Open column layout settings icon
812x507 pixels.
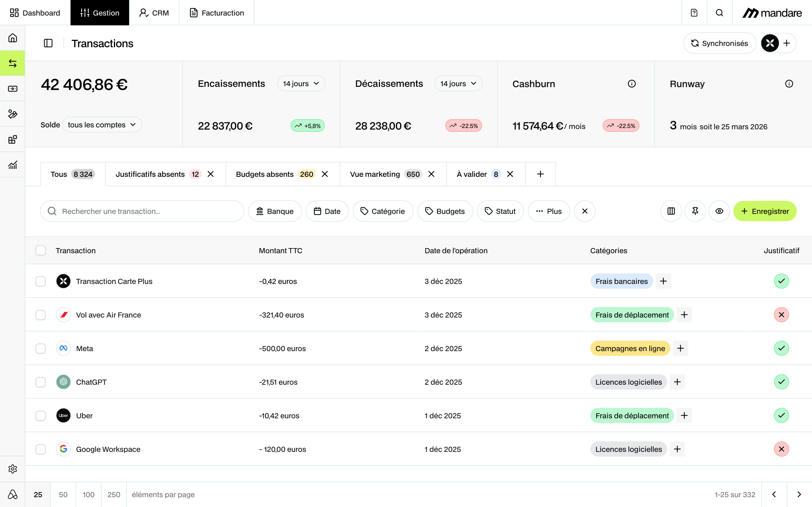(671, 211)
